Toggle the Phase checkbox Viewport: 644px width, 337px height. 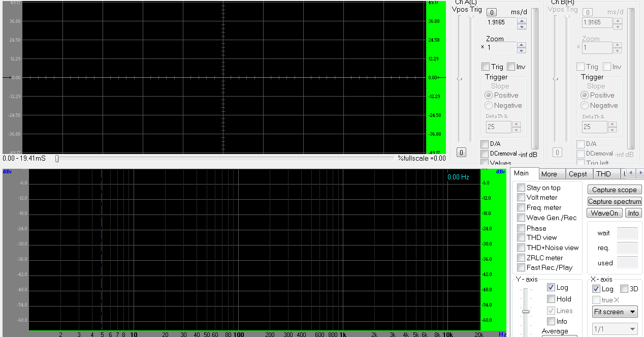[x=521, y=228]
